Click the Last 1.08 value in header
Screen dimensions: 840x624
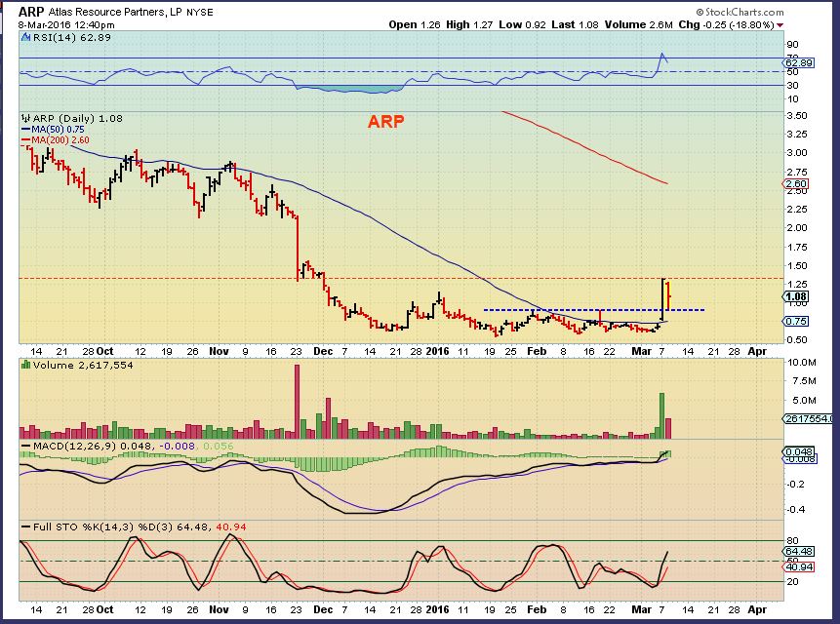coord(575,24)
